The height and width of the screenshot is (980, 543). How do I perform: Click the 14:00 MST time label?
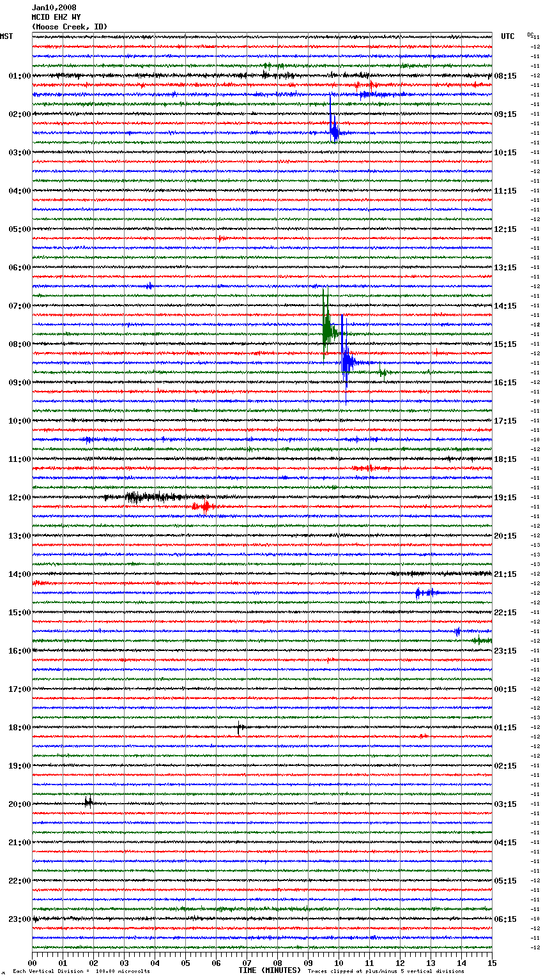19,574
